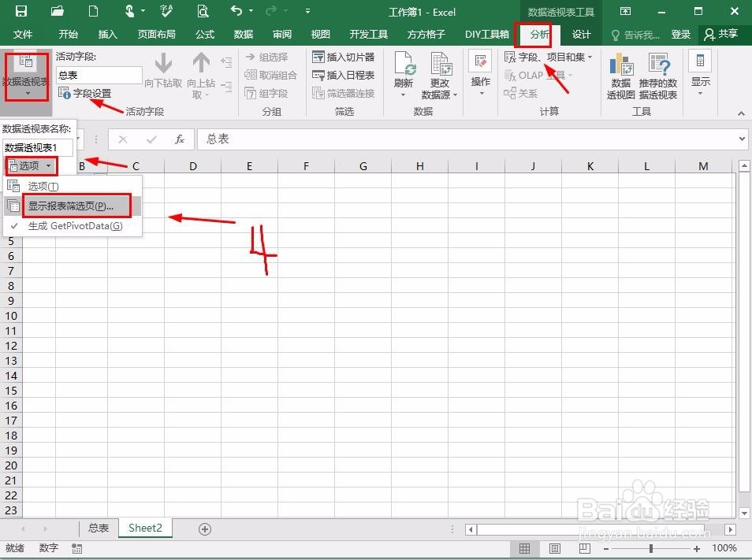Click the zoom out minus button

pyautogui.click(x=606, y=548)
